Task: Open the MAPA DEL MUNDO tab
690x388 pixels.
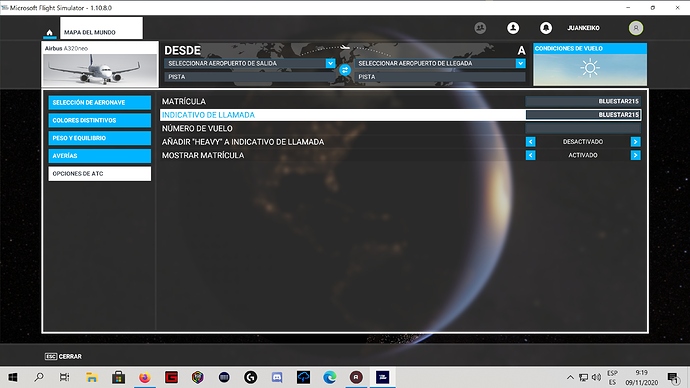Action: pyautogui.click(x=101, y=28)
